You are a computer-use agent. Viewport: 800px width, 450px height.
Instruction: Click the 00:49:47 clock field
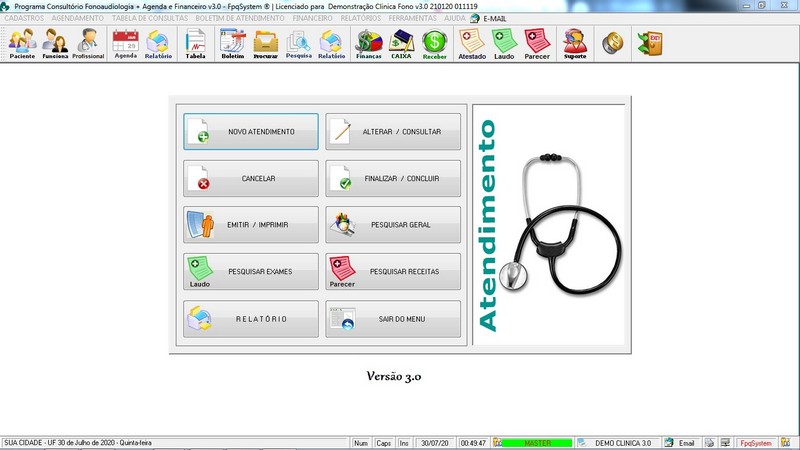tap(473, 443)
